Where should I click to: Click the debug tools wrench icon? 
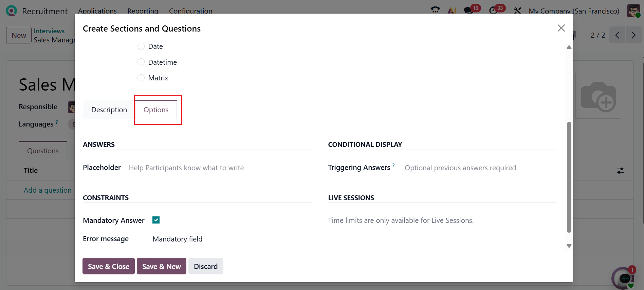pyautogui.click(x=517, y=11)
